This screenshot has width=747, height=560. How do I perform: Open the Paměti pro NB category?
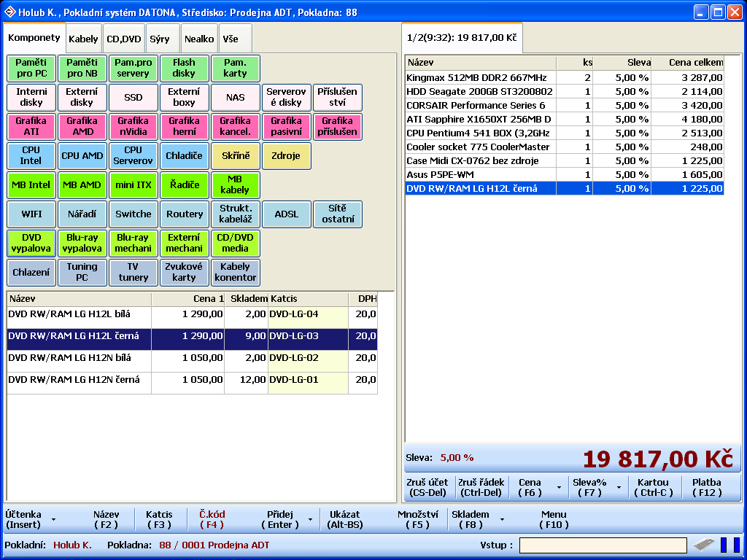(82, 68)
